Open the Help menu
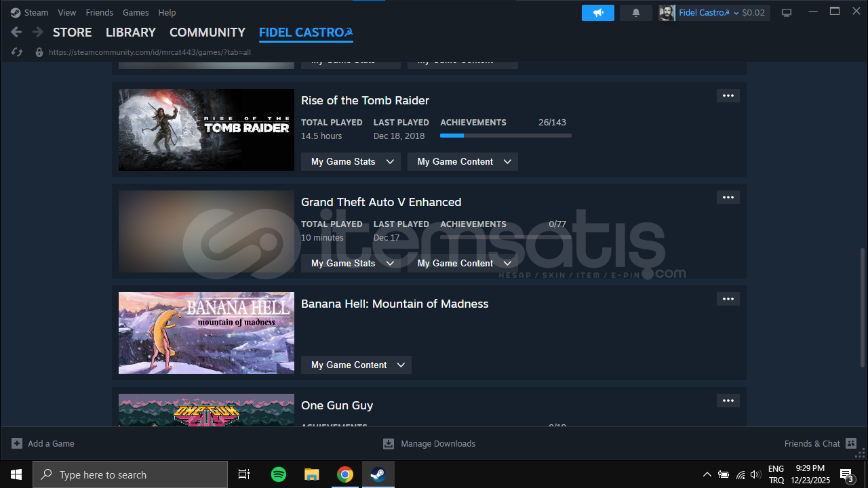The height and width of the screenshot is (488, 868). tap(167, 13)
